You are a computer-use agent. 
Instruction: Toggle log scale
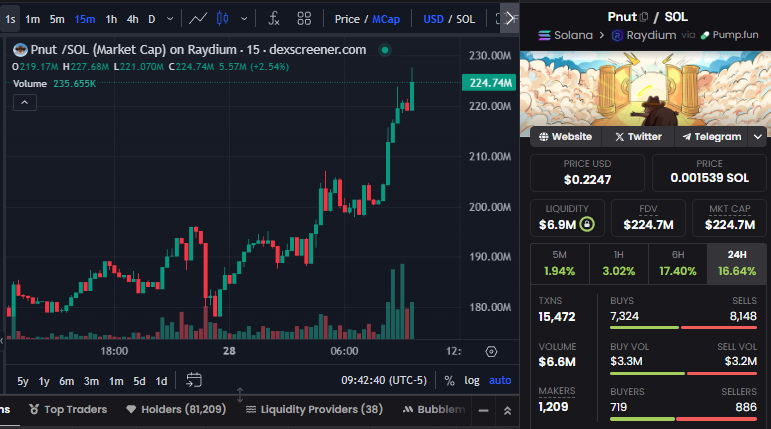point(472,380)
